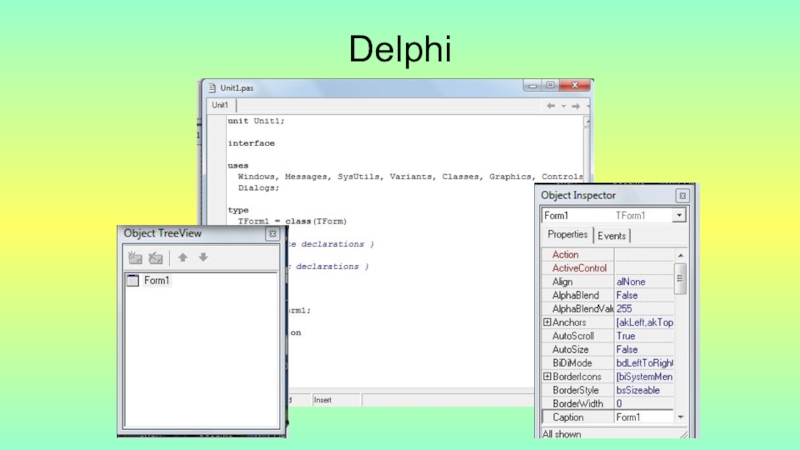Click the 'uses' keyword in code
800x450 pixels.
pyautogui.click(x=238, y=166)
